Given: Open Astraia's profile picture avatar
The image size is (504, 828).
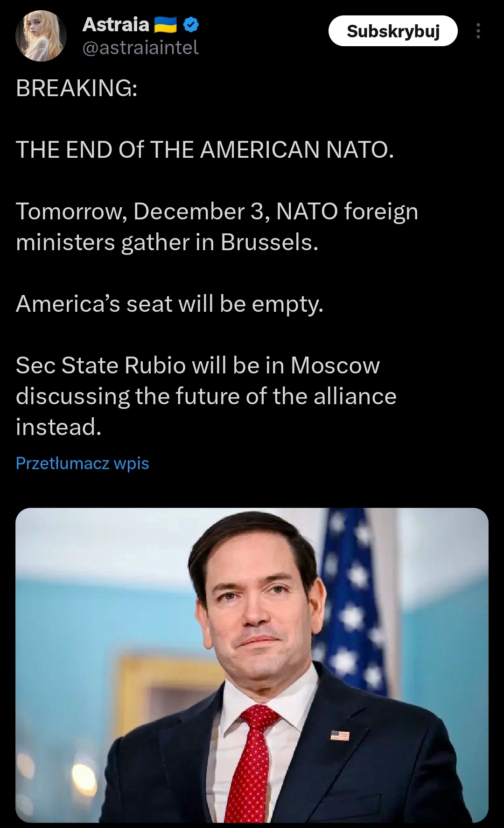Looking at the screenshot, I should (x=41, y=36).
